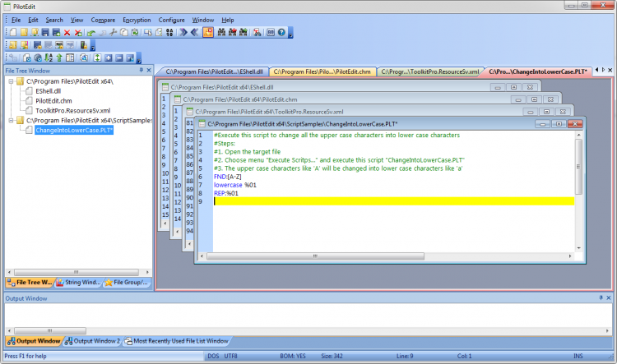The width and height of the screenshot is (617, 364).
Task: Switch to the PilotEdit.chm document tab
Action: [322, 71]
